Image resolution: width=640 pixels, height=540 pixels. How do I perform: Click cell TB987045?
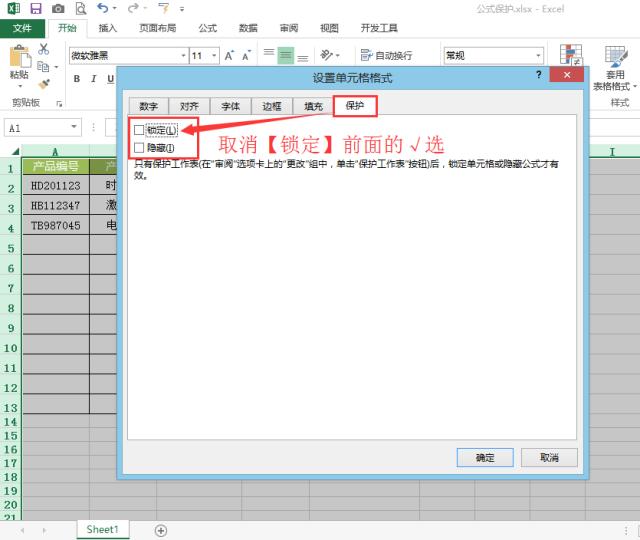[x=56, y=226]
